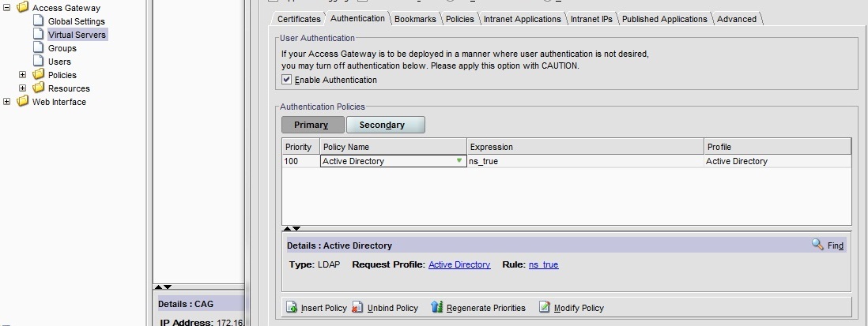Collapse the Access Gateway tree node
Image resolution: width=868 pixels, height=326 pixels.
point(6,8)
